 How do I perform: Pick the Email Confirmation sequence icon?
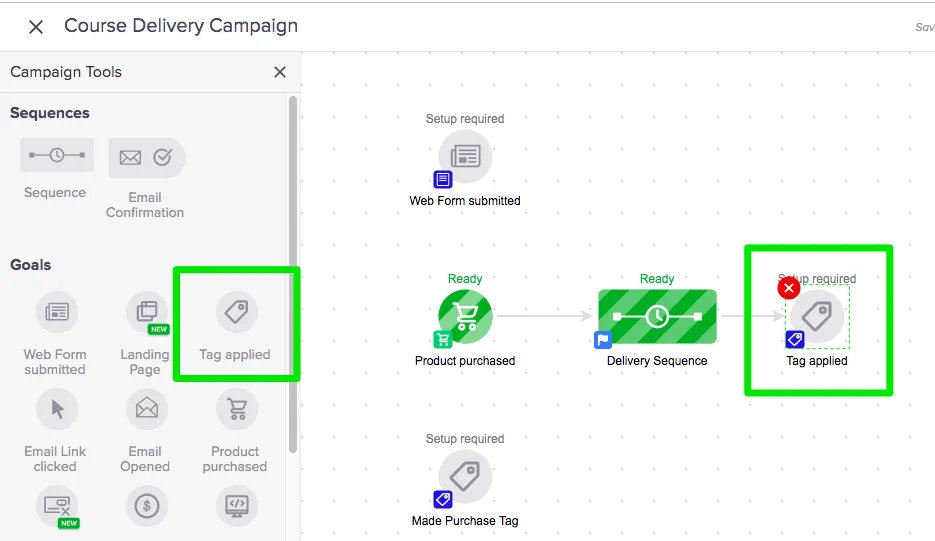(x=146, y=157)
